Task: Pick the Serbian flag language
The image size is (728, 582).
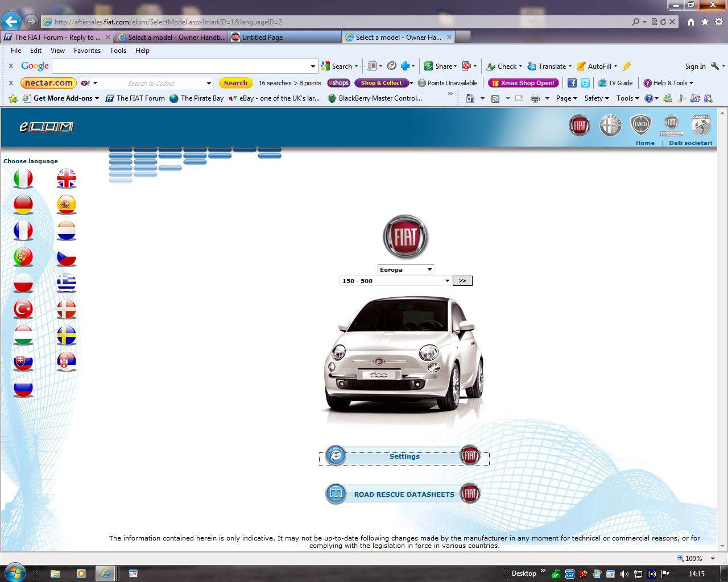Action: [67, 361]
